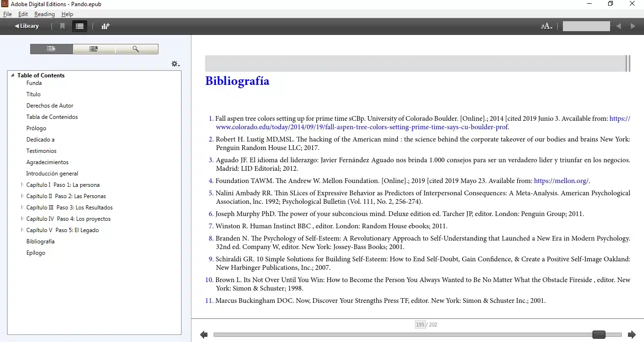Toggle the navigation panel icon
This screenshot has width=644, height=342.
(80, 26)
